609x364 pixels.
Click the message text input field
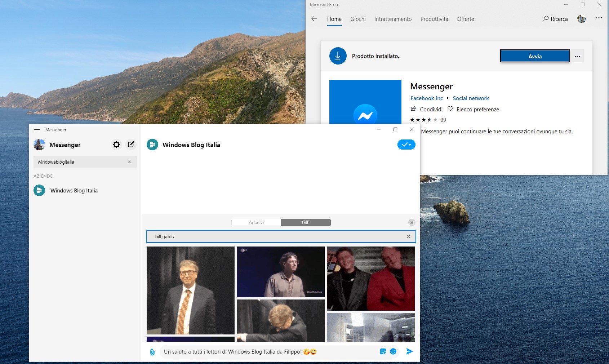(x=268, y=352)
